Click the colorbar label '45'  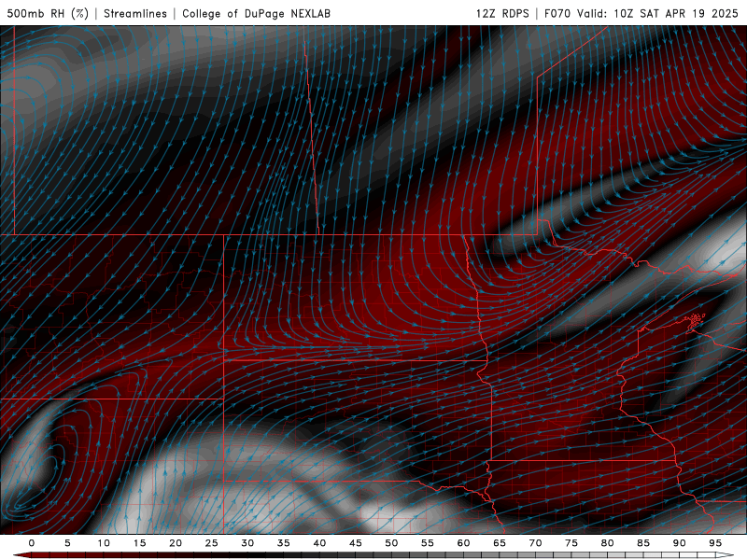pyautogui.click(x=356, y=543)
